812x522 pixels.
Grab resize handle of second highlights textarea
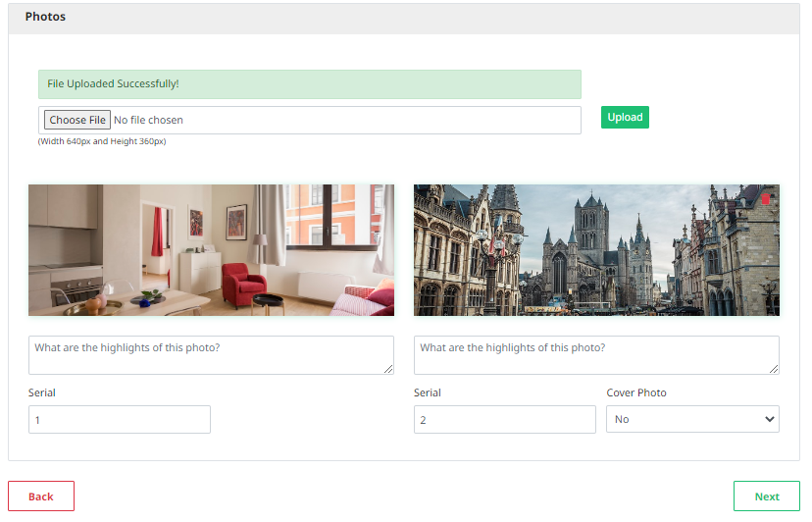tap(774, 369)
